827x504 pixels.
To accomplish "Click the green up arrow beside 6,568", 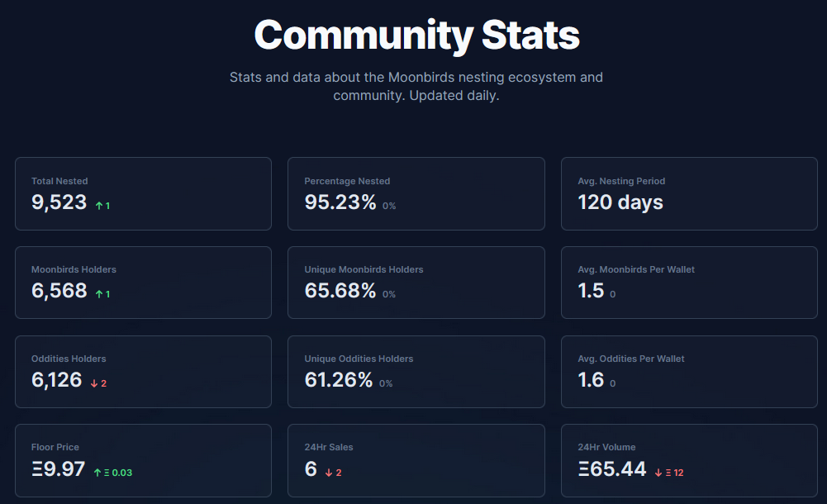I will [98, 294].
